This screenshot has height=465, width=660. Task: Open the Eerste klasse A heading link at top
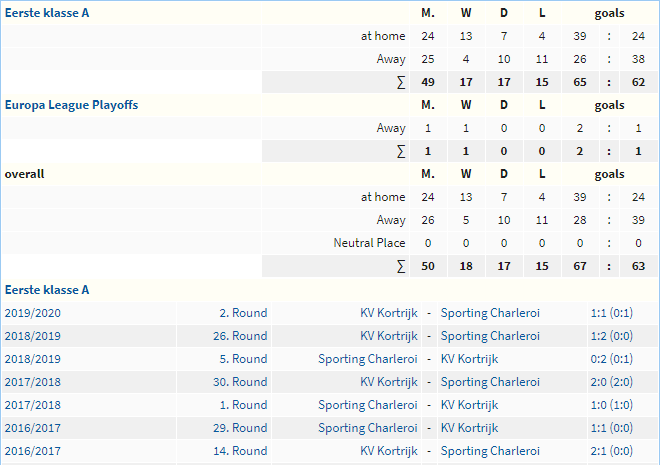click(x=47, y=13)
